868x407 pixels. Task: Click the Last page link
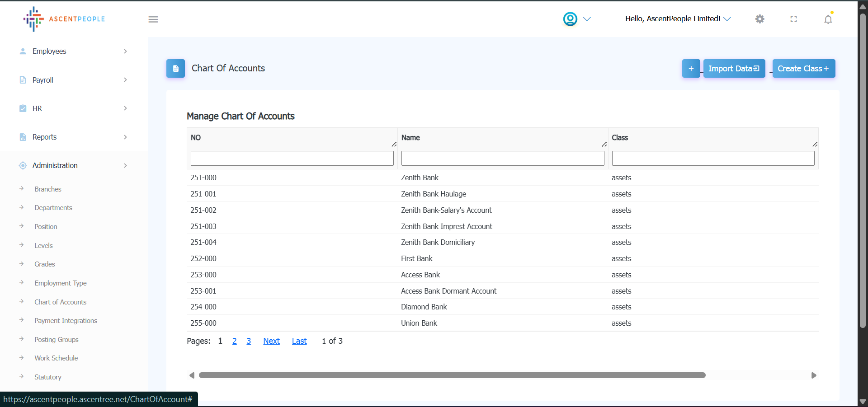[x=299, y=341]
